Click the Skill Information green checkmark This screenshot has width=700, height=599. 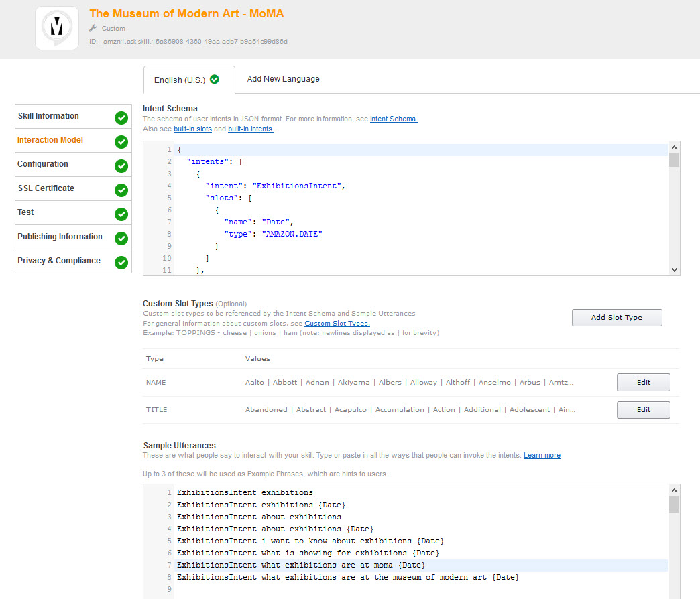(121, 118)
